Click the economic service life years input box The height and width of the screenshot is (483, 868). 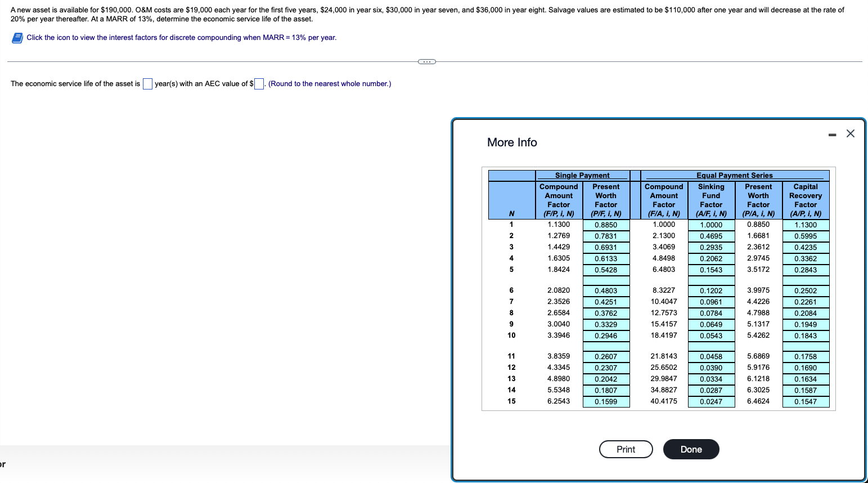147,83
